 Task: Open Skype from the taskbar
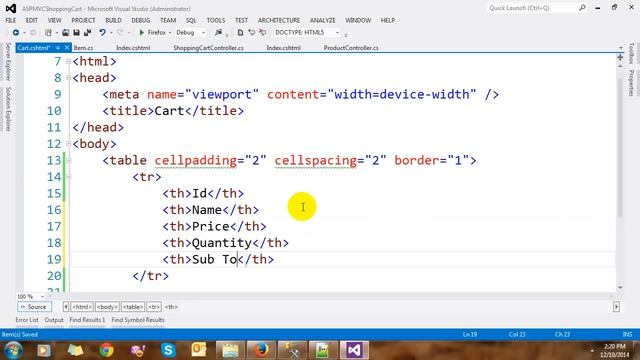click(x=168, y=350)
